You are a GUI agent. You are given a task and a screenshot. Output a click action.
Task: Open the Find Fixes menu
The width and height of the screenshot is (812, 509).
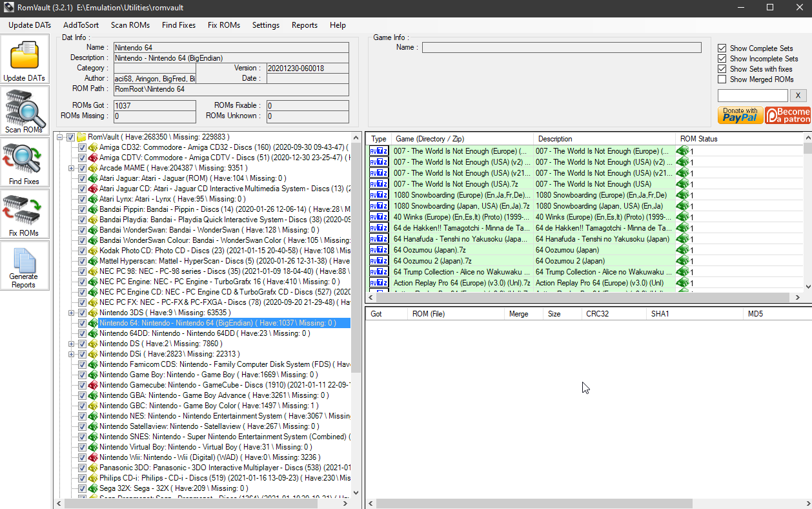179,25
